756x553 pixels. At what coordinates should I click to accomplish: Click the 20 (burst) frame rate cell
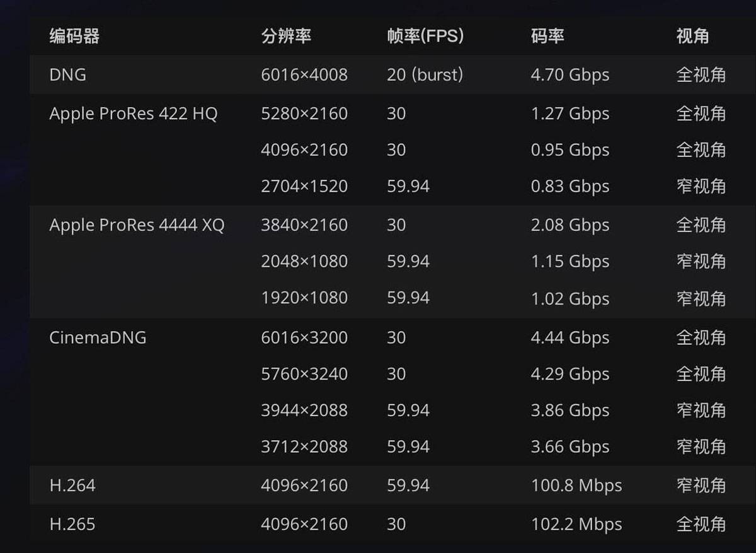(x=425, y=75)
